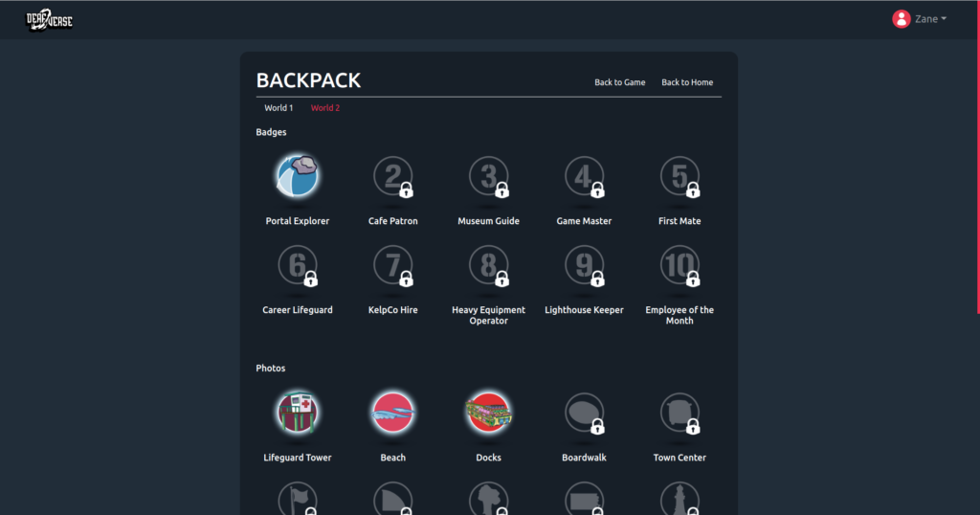Click the Town Center label
The width and height of the screenshot is (980, 515).
tap(679, 458)
